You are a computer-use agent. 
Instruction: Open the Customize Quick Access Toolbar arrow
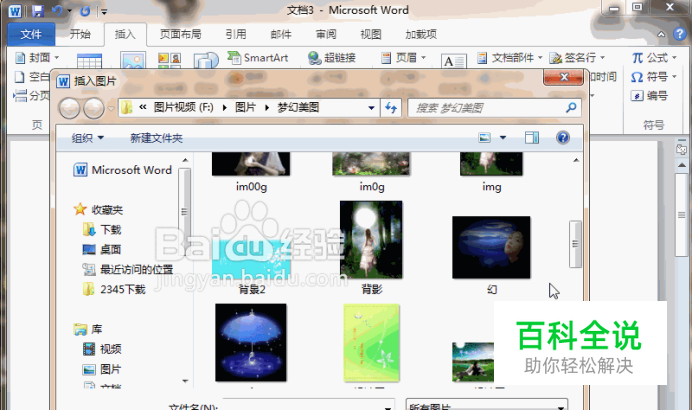click(x=104, y=12)
